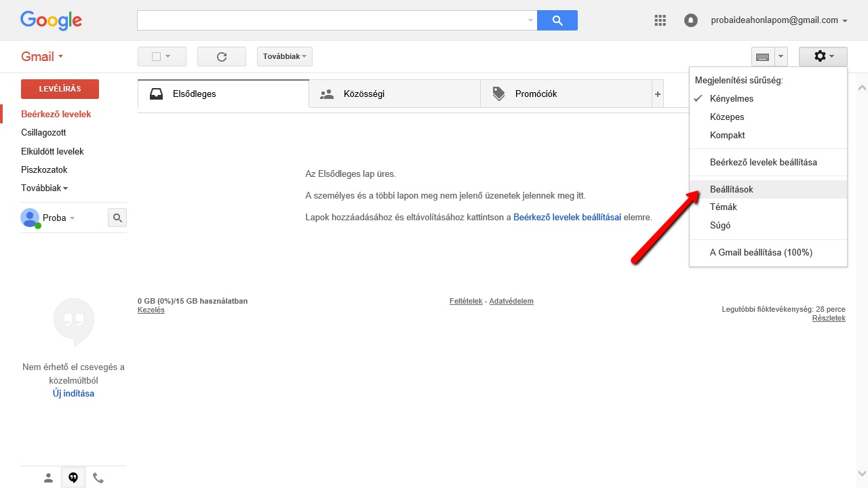Click the blue search magnifier button
Viewport: 868px width, 488px height.
tap(557, 20)
